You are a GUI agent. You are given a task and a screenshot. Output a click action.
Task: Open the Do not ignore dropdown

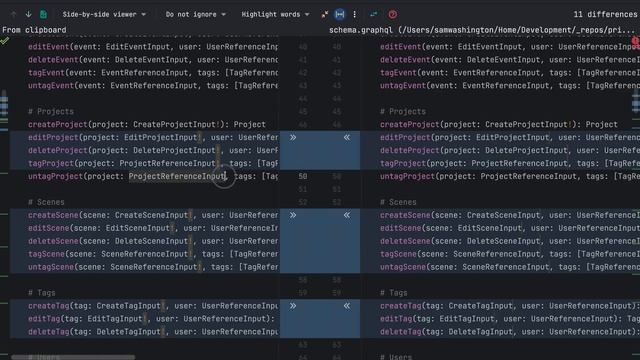pyautogui.click(x=195, y=14)
